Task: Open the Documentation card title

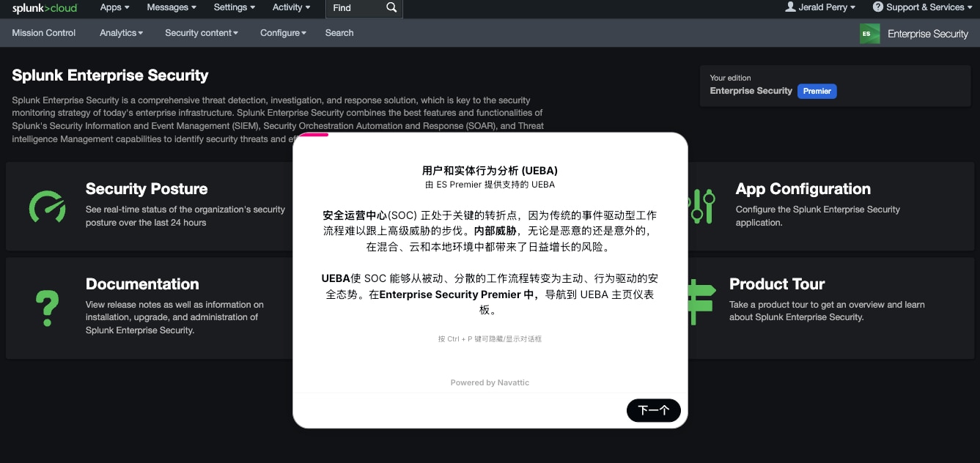Action: 142,284
